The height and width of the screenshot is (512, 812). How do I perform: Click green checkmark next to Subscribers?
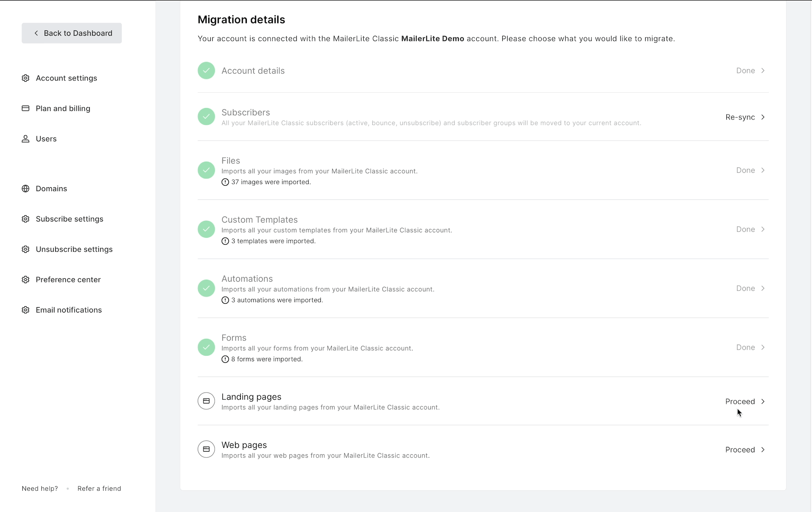point(206,117)
